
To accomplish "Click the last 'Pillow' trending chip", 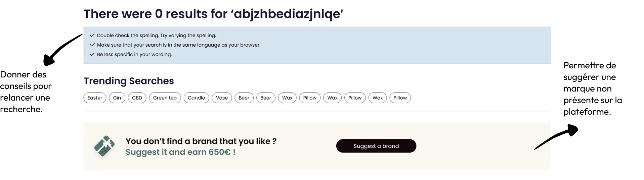I will coord(400,98).
